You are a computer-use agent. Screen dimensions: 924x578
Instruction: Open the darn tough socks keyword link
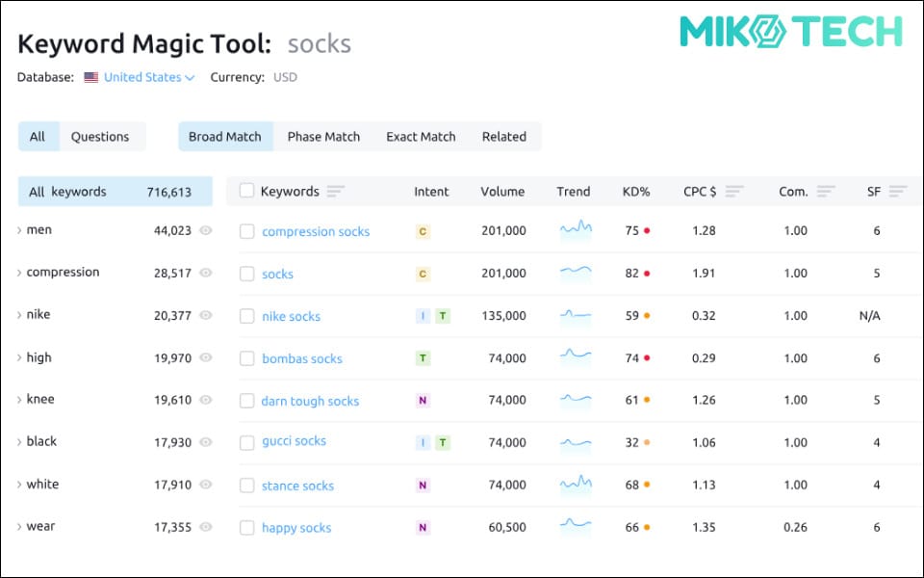click(x=310, y=401)
